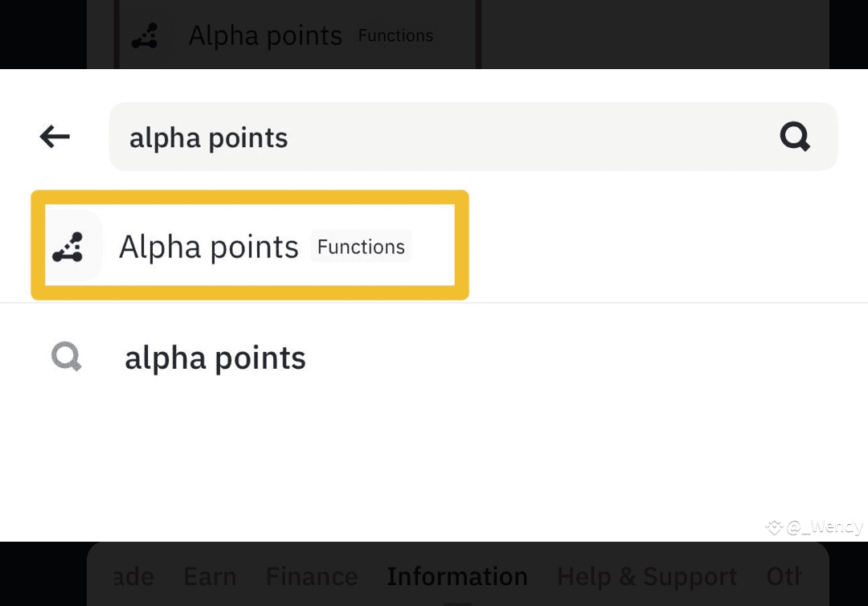Go to the Help & Support tab
Image resolution: width=868 pixels, height=606 pixels.
[x=647, y=576]
